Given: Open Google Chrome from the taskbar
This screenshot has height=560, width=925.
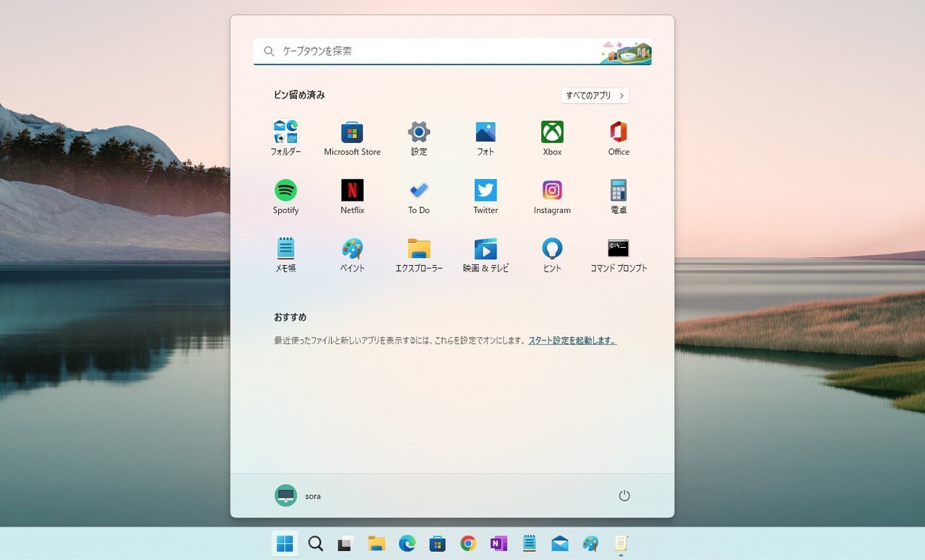Looking at the screenshot, I should [468, 543].
